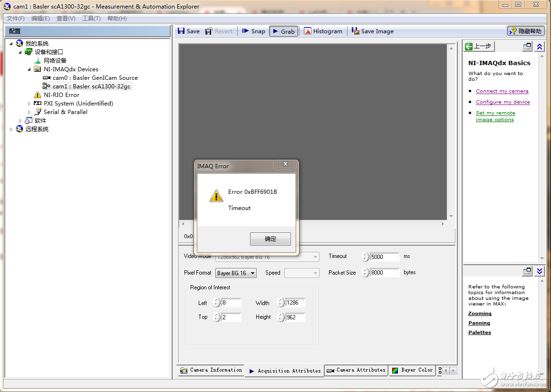The width and height of the screenshot is (551, 392).
Task: Click the help pane layout icon at top
Action: click(527, 47)
